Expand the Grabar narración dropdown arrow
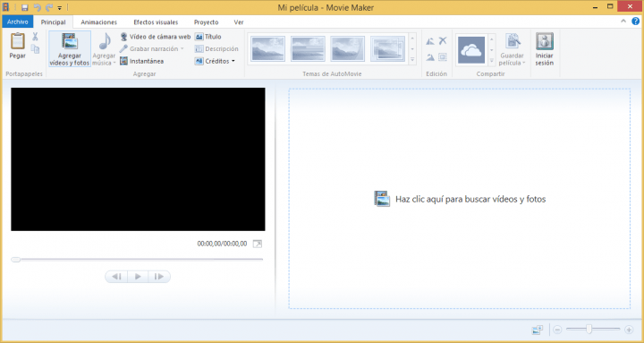The image size is (644, 343). (182, 49)
